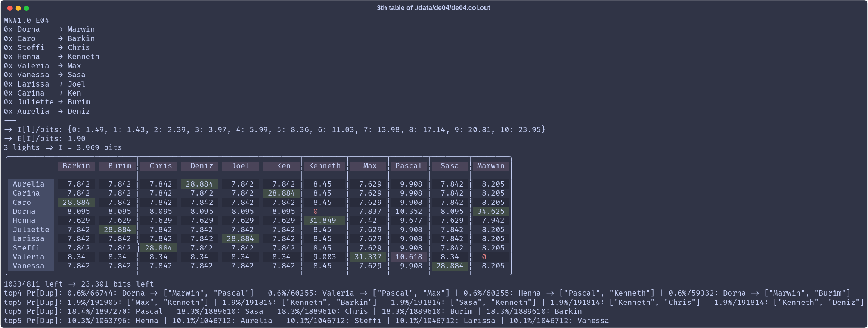This screenshot has height=328, width=868.
Task: Select the line '0x Carina → Ken'
Action: point(42,93)
